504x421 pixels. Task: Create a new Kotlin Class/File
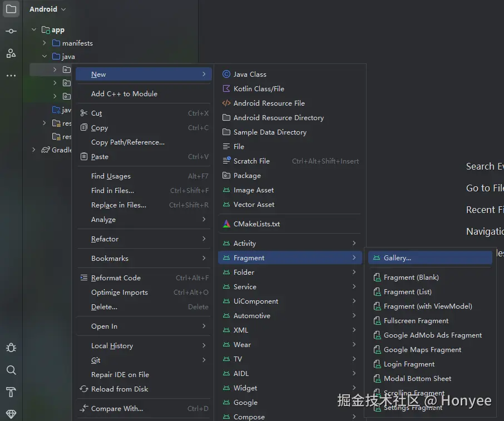pos(290,88)
